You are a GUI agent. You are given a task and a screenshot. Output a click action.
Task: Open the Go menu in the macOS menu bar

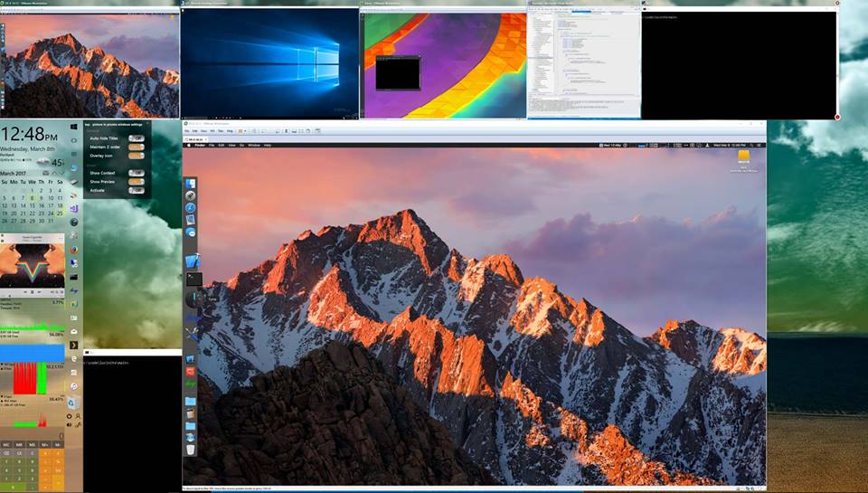point(241,145)
